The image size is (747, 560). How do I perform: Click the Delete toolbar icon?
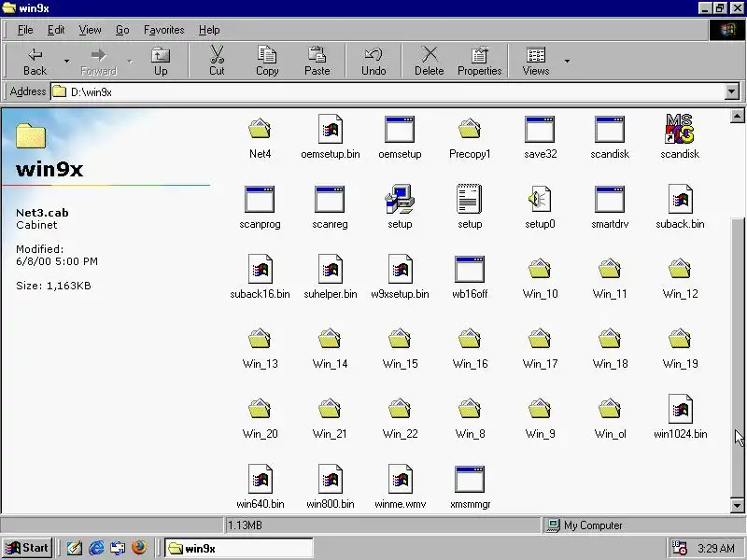(x=430, y=55)
